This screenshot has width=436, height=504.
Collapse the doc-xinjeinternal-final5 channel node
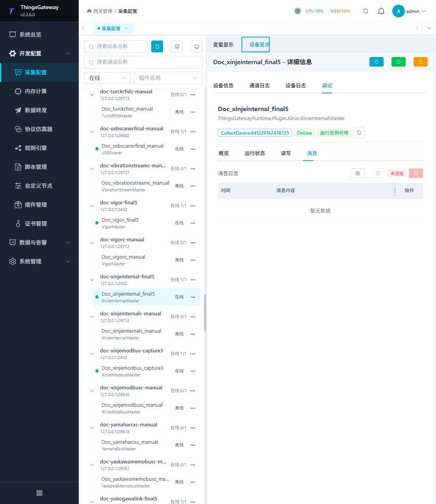click(x=92, y=280)
